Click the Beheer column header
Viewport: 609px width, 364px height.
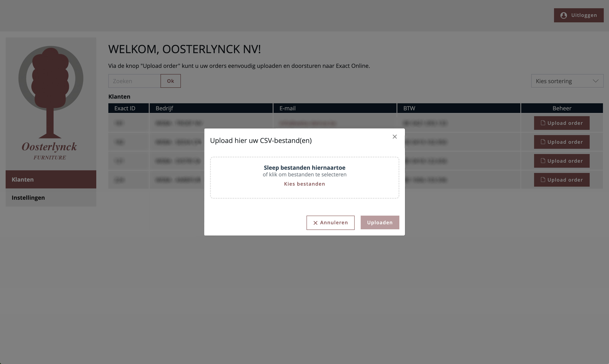[x=562, y=108]
